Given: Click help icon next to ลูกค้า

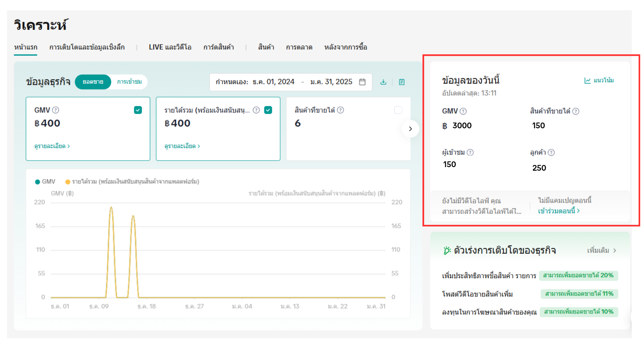Looking at the screenshot, I should click(x=551, y=152).
